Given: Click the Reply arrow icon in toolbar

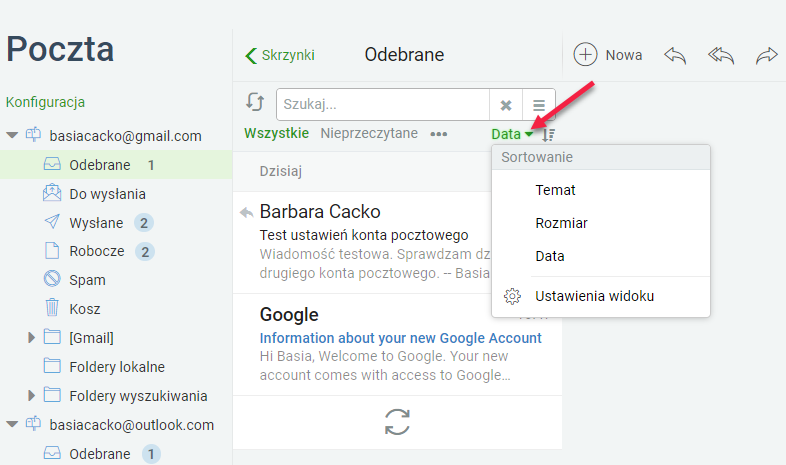Looking at the screenshot, I should 675,55.
